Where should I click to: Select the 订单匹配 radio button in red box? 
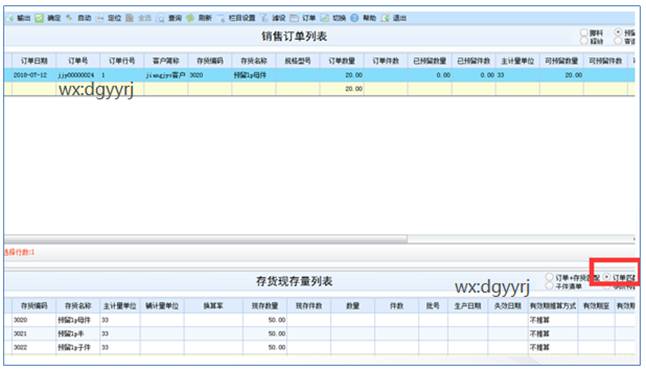click(x=606, y=277)
